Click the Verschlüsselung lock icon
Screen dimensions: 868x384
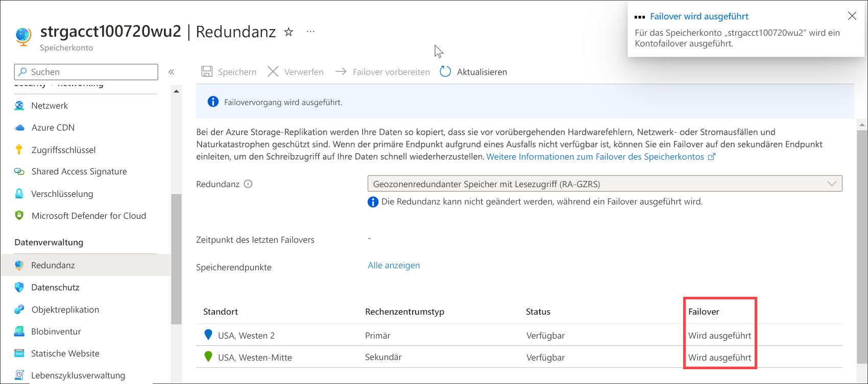point(19,193)
